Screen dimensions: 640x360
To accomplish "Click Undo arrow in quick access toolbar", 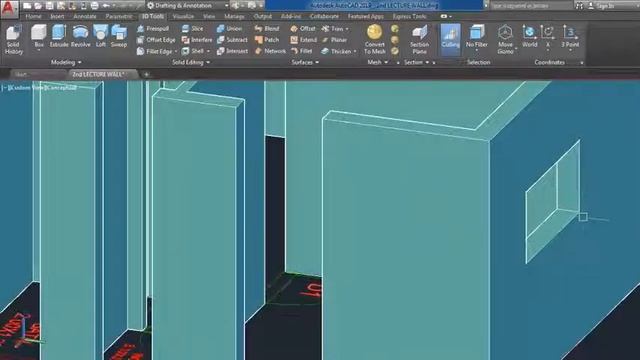I will click(x=106, y=6).
